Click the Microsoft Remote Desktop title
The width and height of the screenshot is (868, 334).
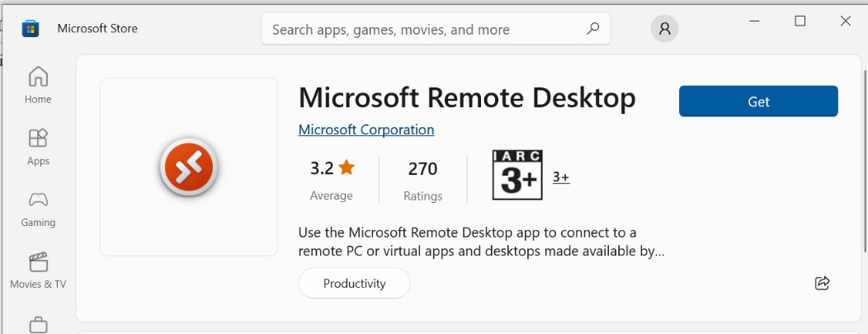467,98
